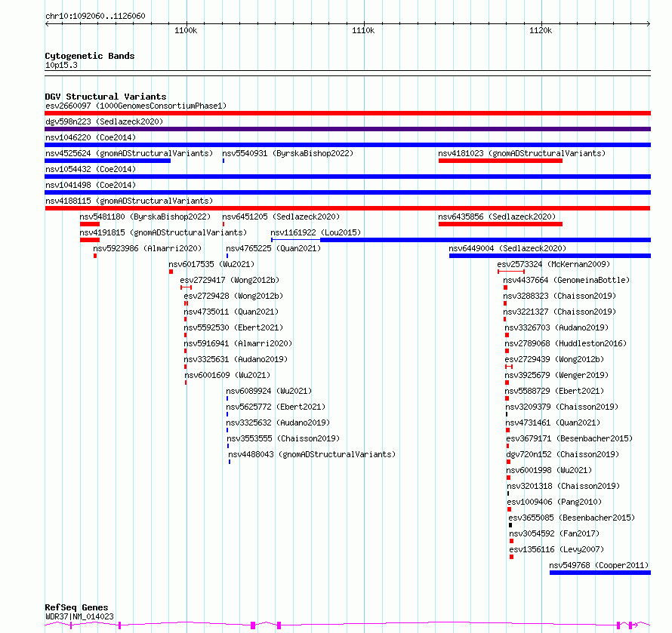This screenshot has width=672, height=633.
Task: Click esv1009406 (Pang2010) label
Action: 554,502
